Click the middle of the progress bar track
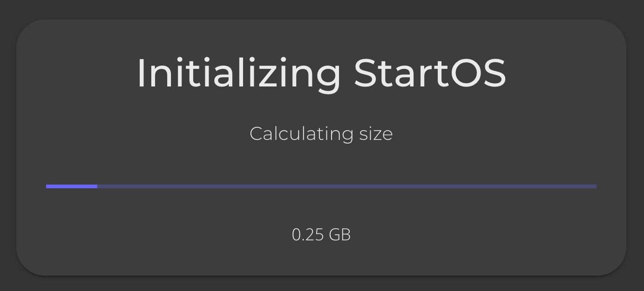The height and width of the screenshot is (291, 644). (321, 186)
